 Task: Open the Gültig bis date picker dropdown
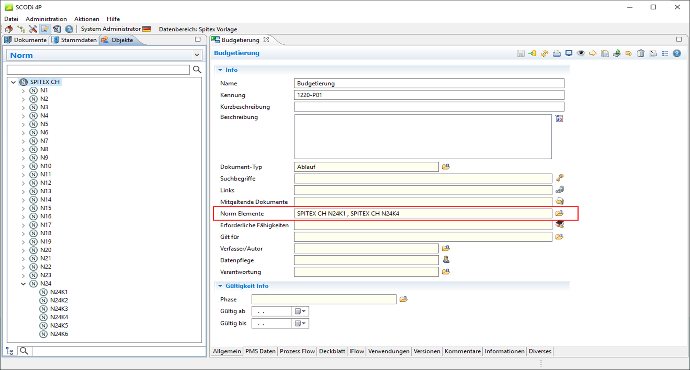point(300,323)
